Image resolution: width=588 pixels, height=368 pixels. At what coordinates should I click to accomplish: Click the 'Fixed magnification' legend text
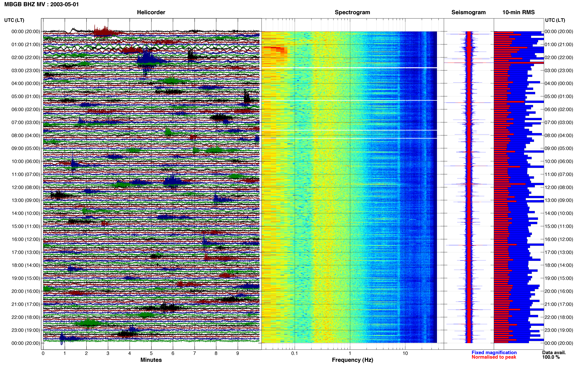494,352
